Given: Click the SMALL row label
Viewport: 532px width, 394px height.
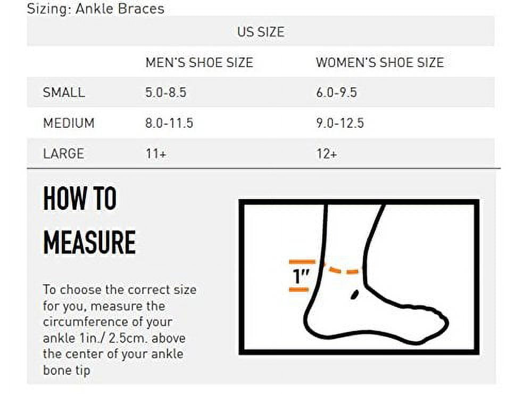Looking at the screenshot, I should click(x=64, y=92).
